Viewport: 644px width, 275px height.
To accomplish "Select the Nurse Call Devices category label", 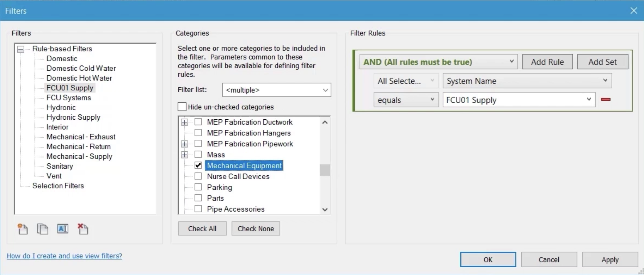I will pyautogui.click(x=238, y=177).
